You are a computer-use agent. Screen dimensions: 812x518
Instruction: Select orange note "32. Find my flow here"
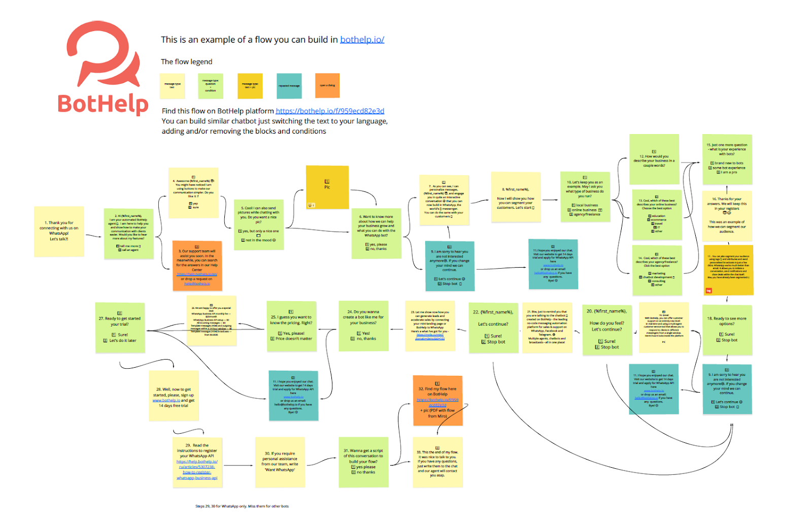437,401
